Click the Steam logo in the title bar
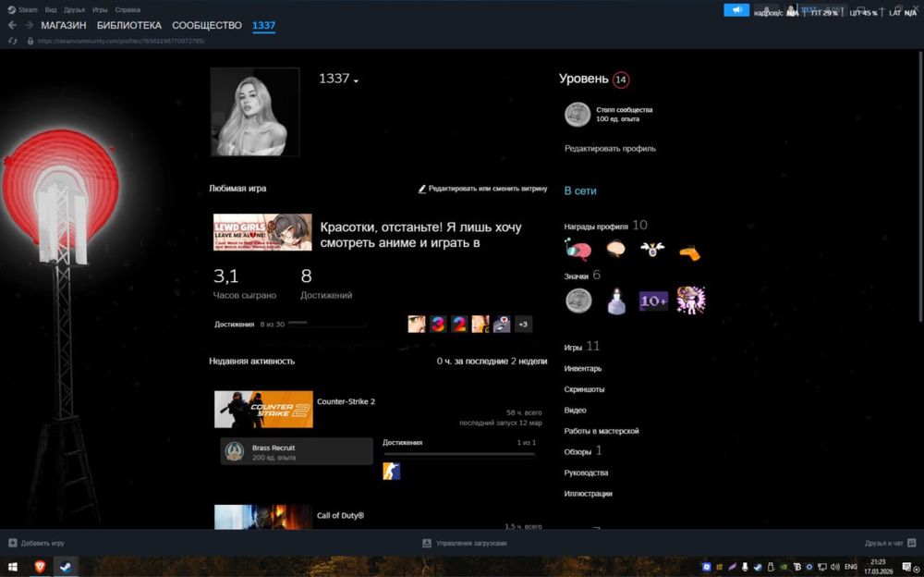Image resolution: width=924 pixels, height=577 pixels. pos(11,10)
